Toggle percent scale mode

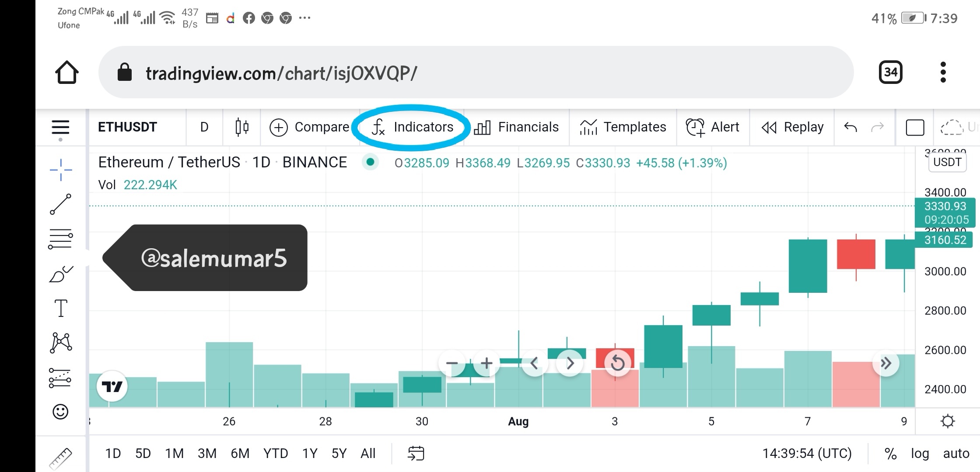(x=890, y=454)
